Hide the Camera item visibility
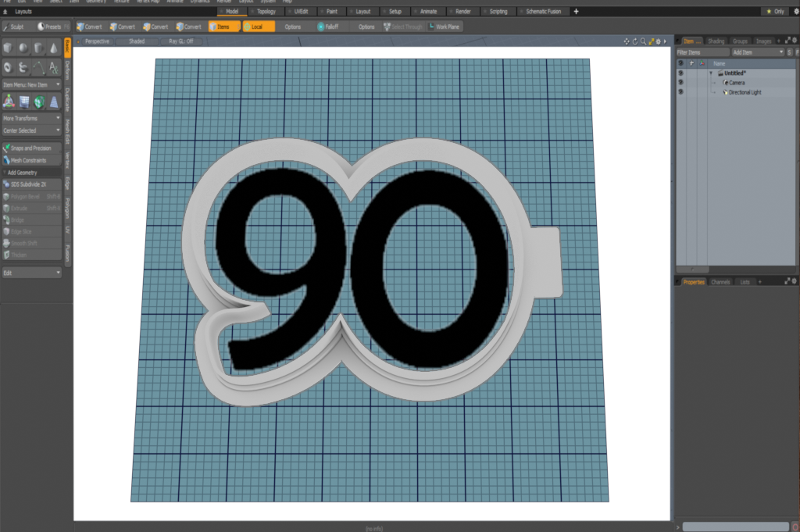Image resolution: width=800 pixels, height=532 pixels. [680, 82]
